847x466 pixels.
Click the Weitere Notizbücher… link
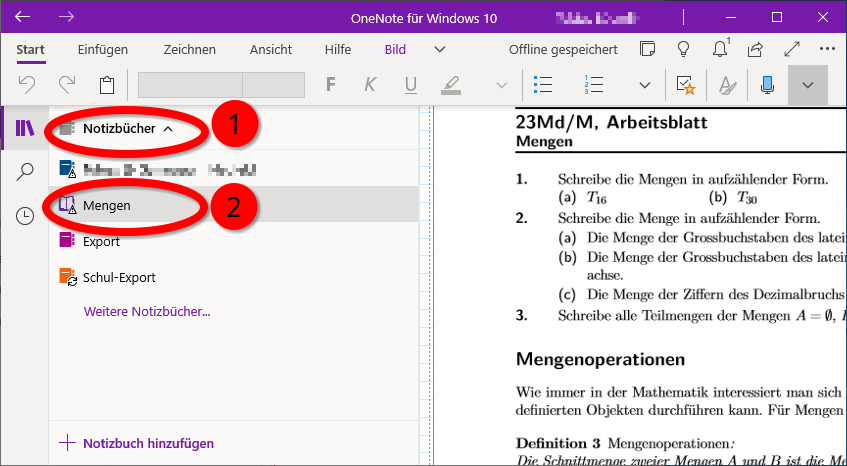coord(147,312)
